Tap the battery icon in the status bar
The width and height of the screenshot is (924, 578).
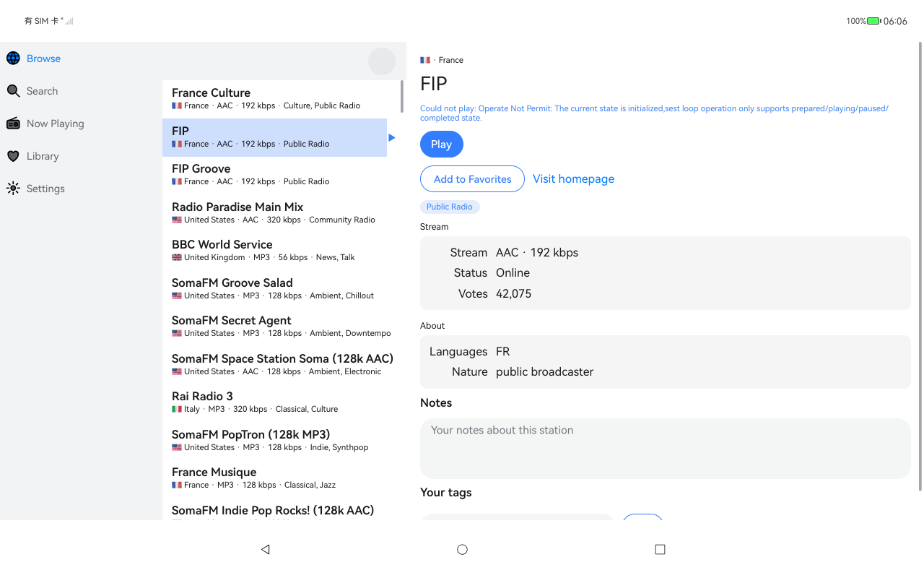click(x=874, y=21)
